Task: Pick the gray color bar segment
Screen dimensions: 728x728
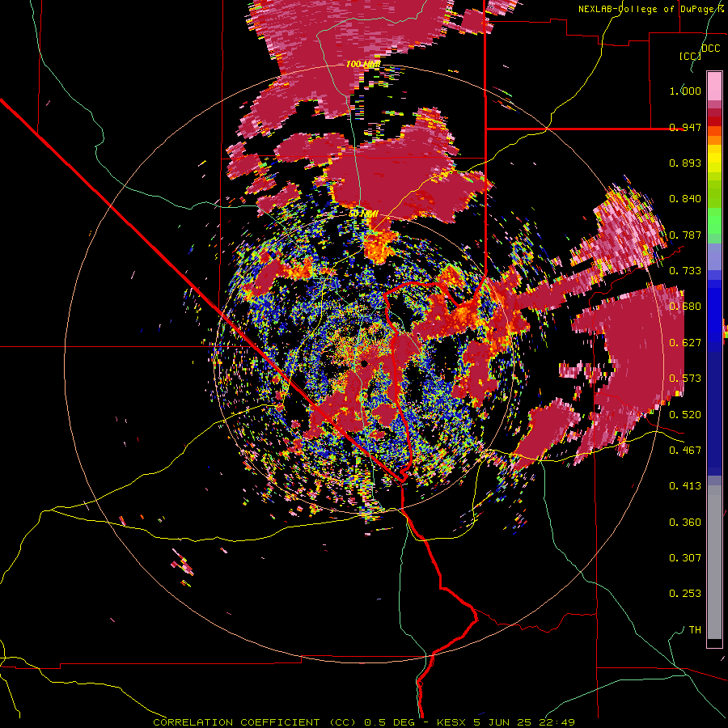Action: tap(714, 562)
